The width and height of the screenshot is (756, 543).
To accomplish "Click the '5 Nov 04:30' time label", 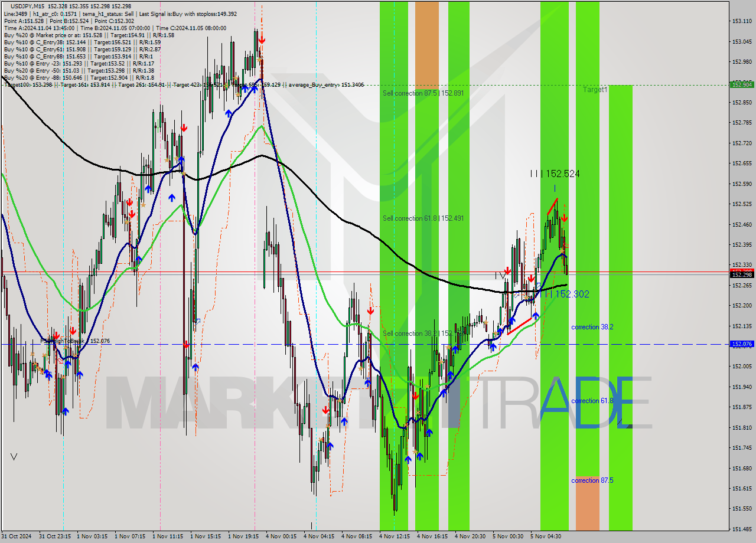I will coord(546,537).
